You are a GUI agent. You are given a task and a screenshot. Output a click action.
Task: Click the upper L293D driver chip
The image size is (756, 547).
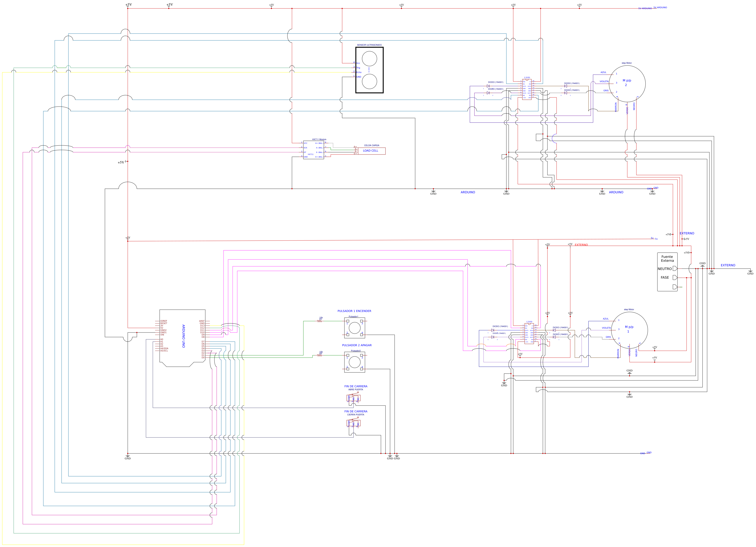527,89
